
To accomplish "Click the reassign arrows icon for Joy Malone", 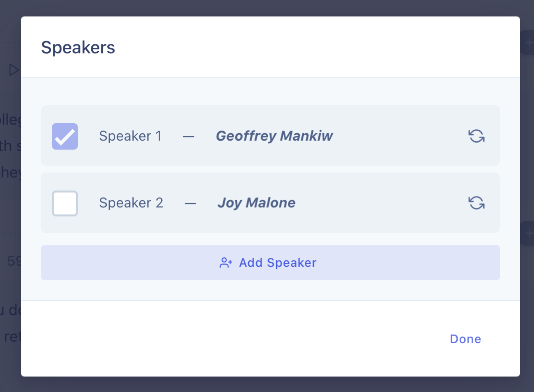I will tap(476, 203).
